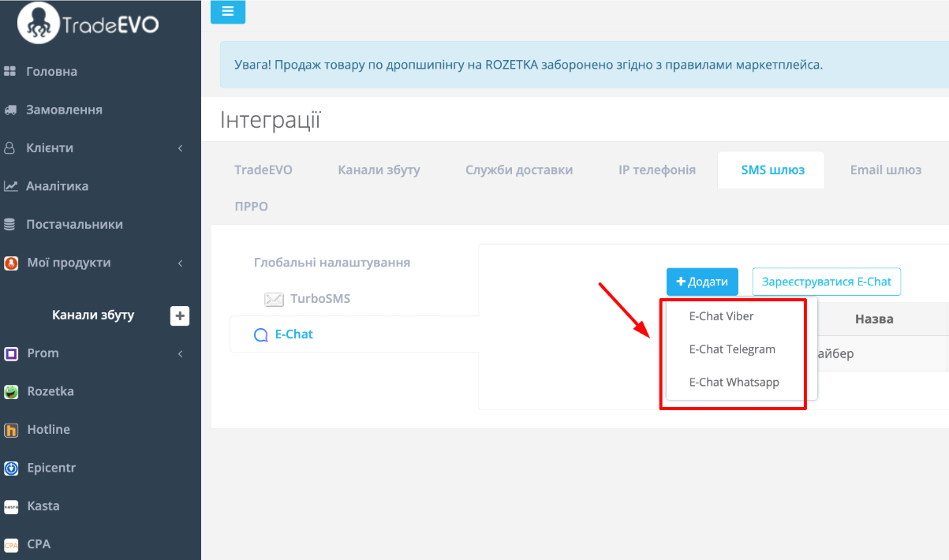Click the Глобальні налаштування heading

tap(332, 263)
